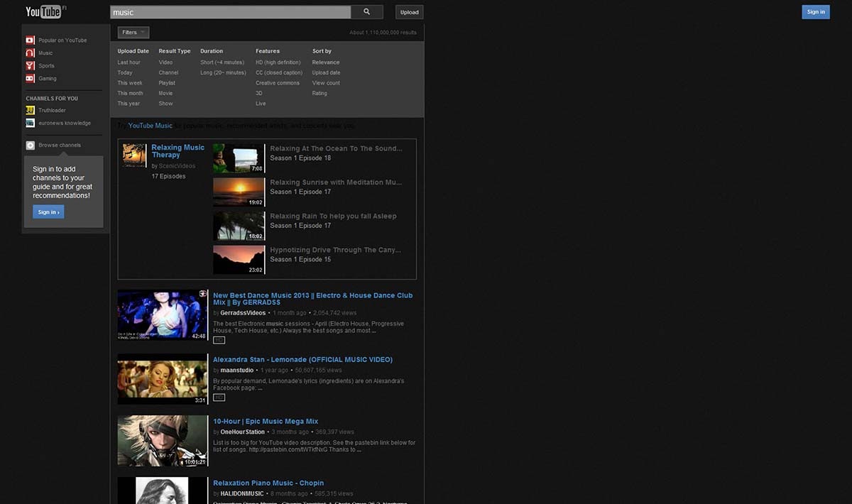Screen dimensions: 852x504
Task: Open Relaxing At The Ocean thumbnail
Action: click(239, 158)
